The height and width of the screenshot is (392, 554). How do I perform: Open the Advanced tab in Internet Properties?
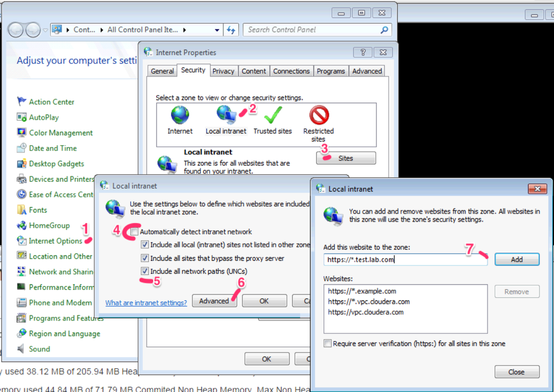click(x=367, y=72)
